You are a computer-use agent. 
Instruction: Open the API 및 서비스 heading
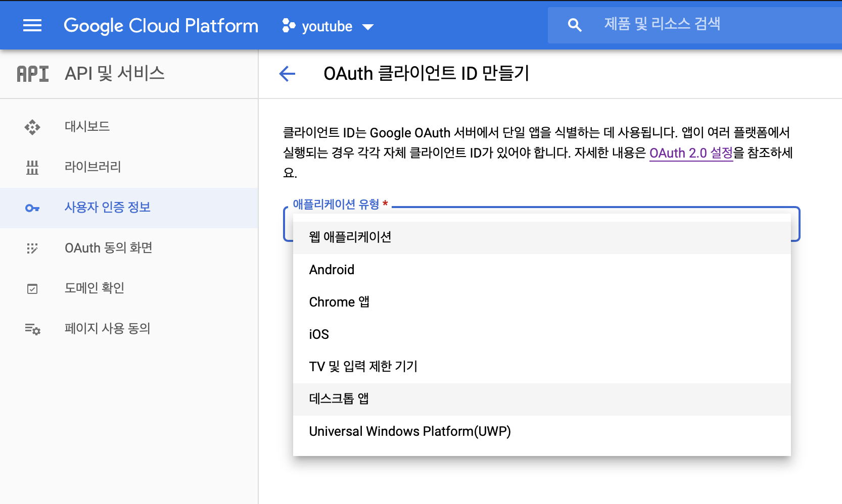(x=115, y=74)
